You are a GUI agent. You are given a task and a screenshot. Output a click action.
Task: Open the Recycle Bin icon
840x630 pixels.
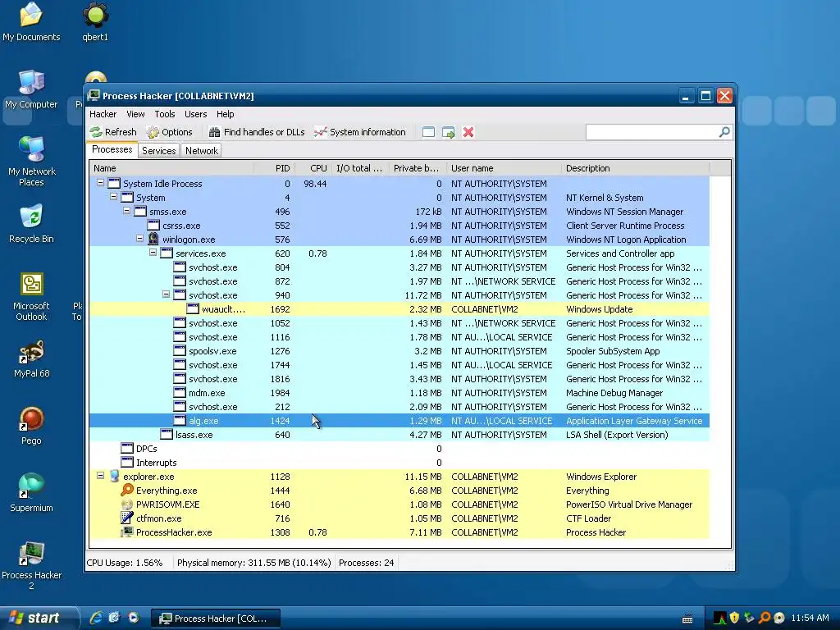[x=31, y=224]
